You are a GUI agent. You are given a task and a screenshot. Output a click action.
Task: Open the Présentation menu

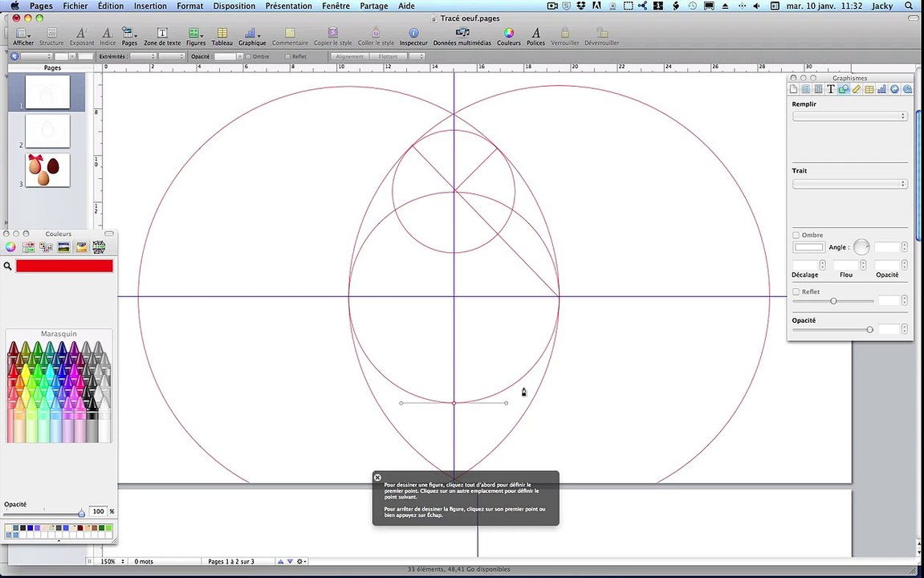[x=289, y=6]
